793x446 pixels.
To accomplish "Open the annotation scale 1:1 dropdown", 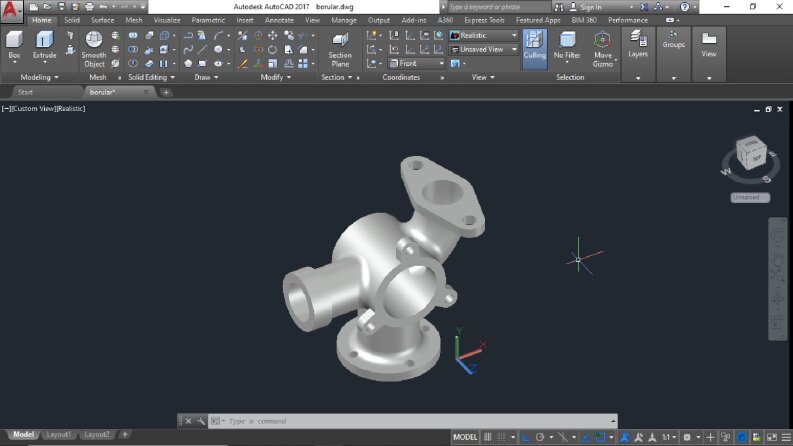I will tap(669, 437).
